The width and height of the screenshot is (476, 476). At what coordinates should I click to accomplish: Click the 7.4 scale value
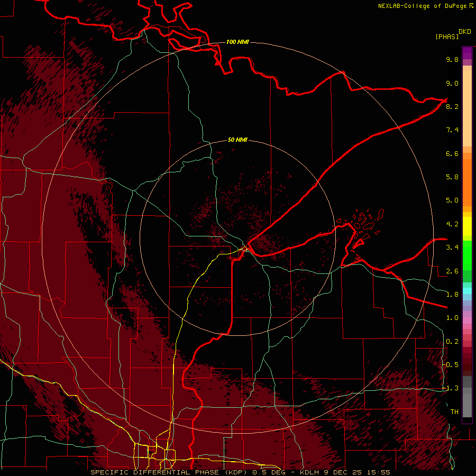click(452, 130)
